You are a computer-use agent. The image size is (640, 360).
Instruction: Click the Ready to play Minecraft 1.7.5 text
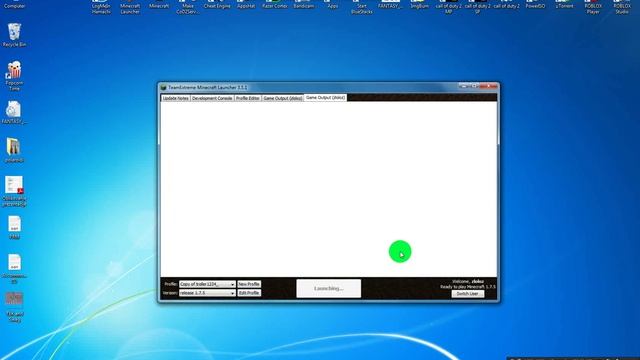point(468,287)
